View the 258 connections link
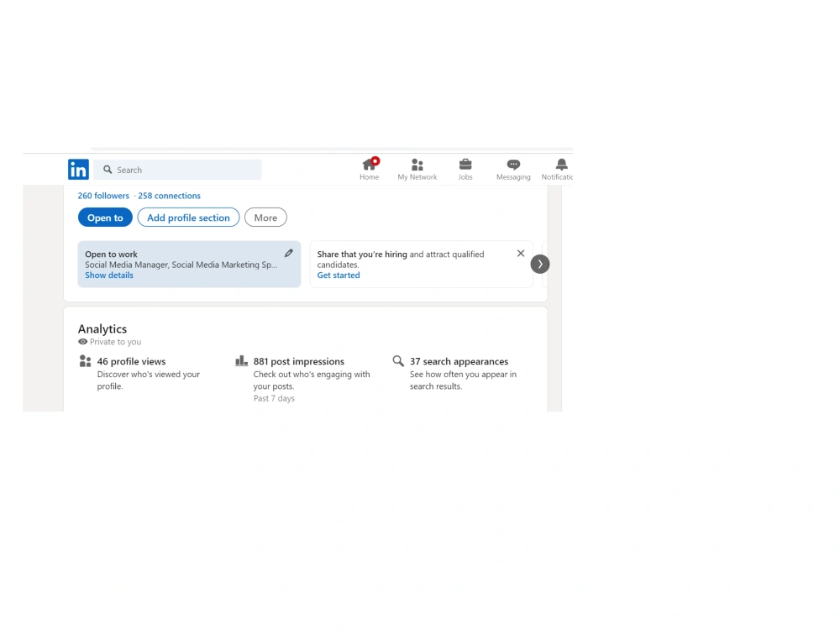Screen dimensions: 840x630 [x=170, y=196]
